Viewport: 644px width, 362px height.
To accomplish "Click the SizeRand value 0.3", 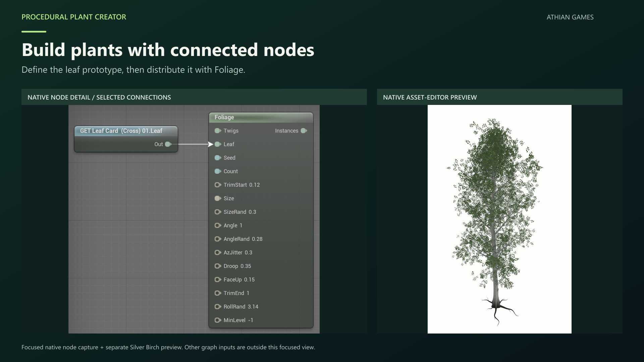I will (x=252, y=212).
